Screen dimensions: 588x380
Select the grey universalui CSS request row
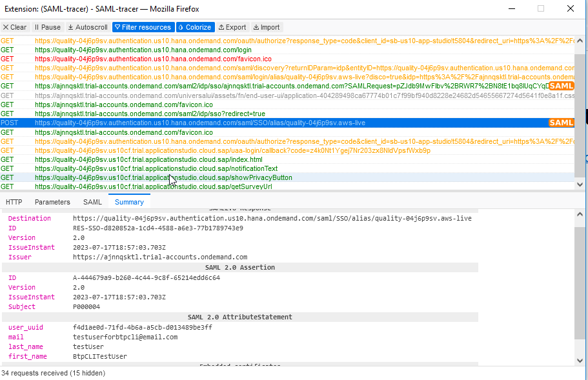[287, 95]
